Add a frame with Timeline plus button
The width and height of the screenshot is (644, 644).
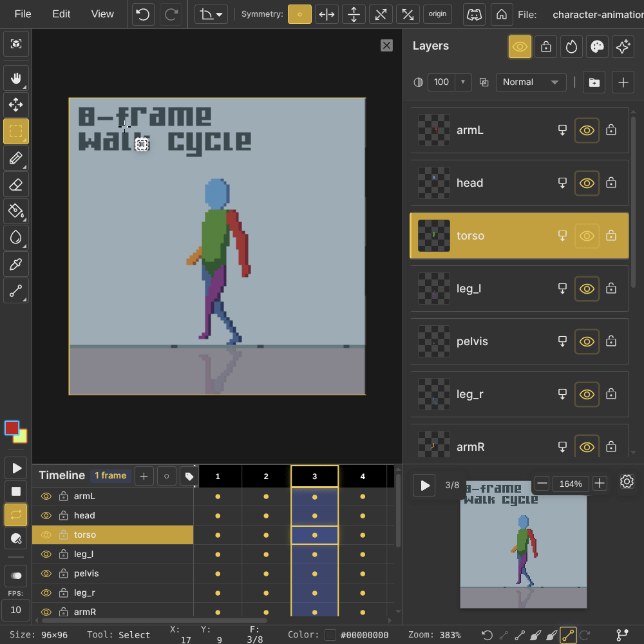point(144,476)
